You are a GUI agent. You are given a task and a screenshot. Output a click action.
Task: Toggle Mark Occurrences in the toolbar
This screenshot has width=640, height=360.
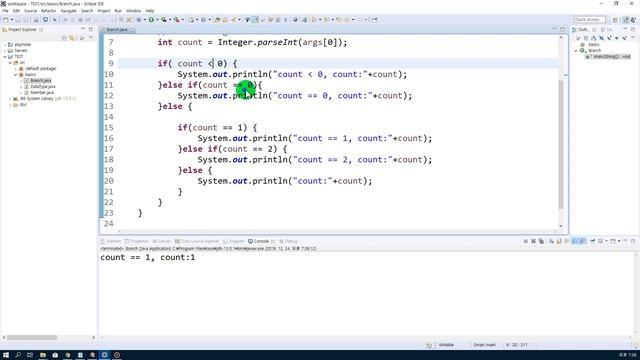pos(256,20)
